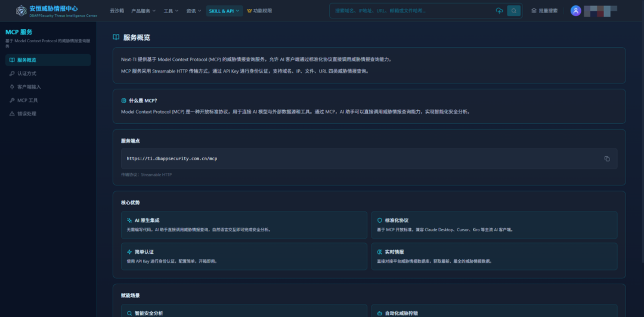644x317 pixels.
Task: Click the 传输协议: Streamable HTTP text
Action: click(x=146, y=175)
